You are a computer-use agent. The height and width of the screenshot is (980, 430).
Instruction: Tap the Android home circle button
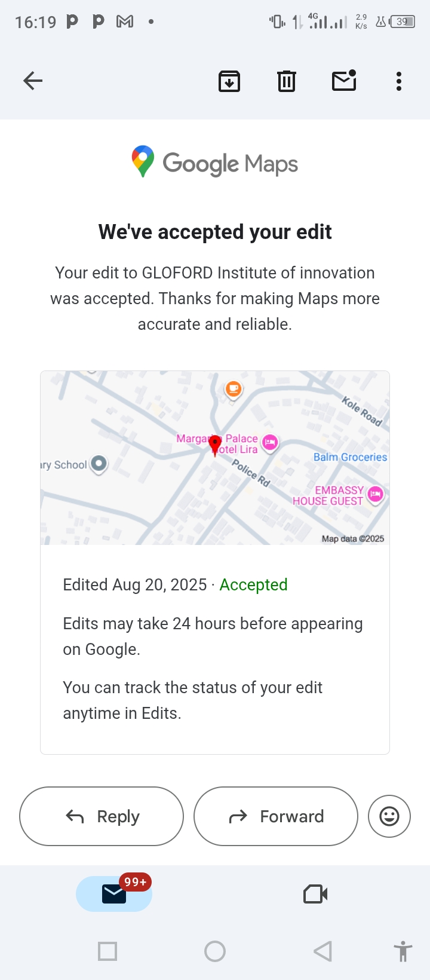coord(215,951)
